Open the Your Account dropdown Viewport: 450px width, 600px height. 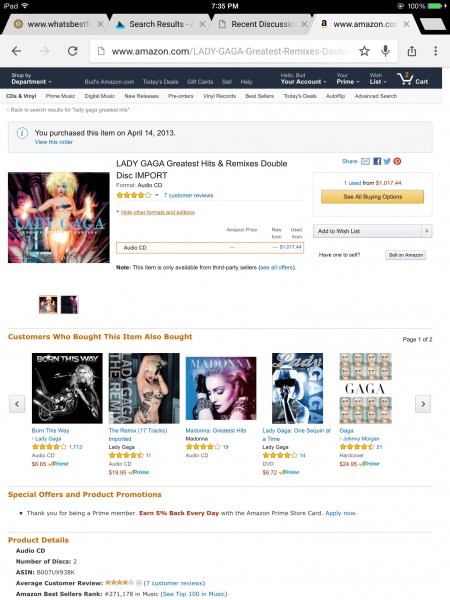[303, 79]
